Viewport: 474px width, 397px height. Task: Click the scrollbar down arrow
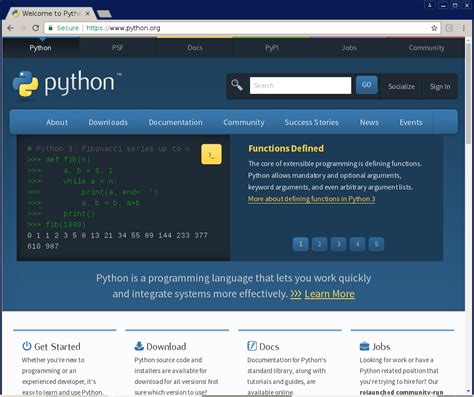[x=469, y=391]
